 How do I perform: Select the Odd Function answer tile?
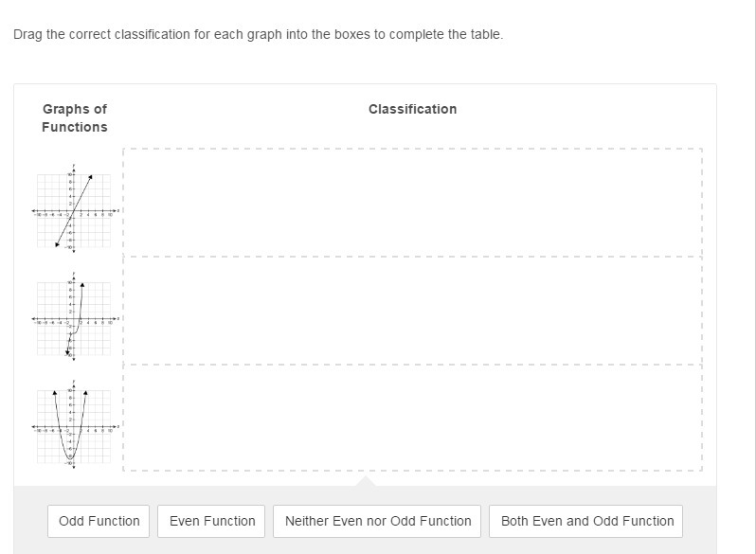pos(99,521)
